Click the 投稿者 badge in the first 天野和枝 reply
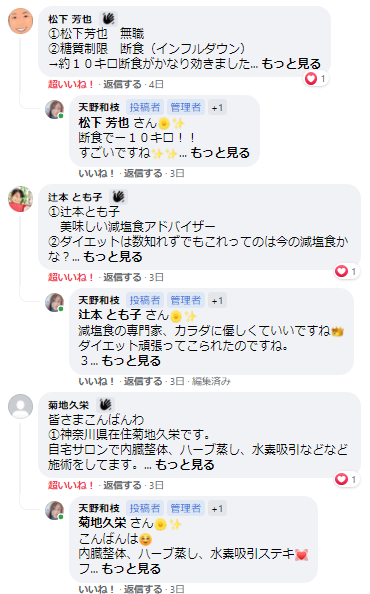Image resolution: width=370 pixels, height=594 pixels. (x=145, y=108)
